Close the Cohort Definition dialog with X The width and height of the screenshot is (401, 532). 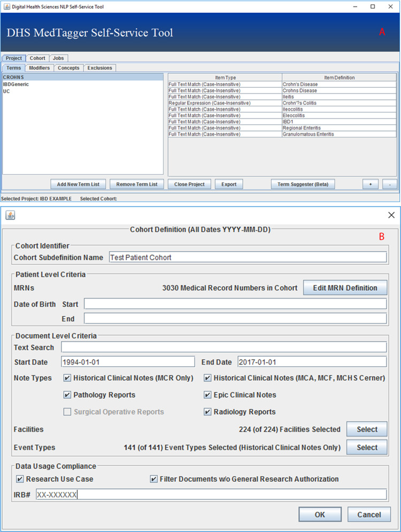pyautogui.click(x=391, y=215)
